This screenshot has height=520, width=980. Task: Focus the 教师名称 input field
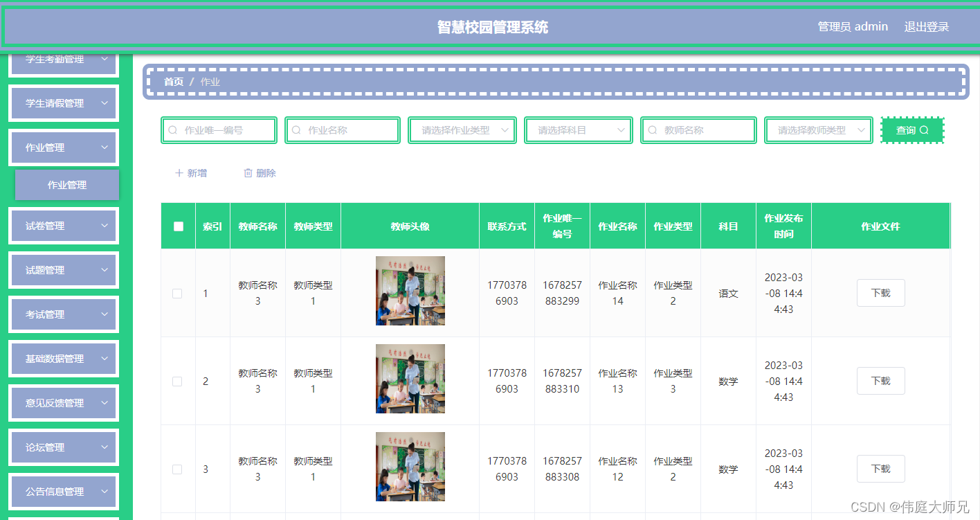[698, 130]
